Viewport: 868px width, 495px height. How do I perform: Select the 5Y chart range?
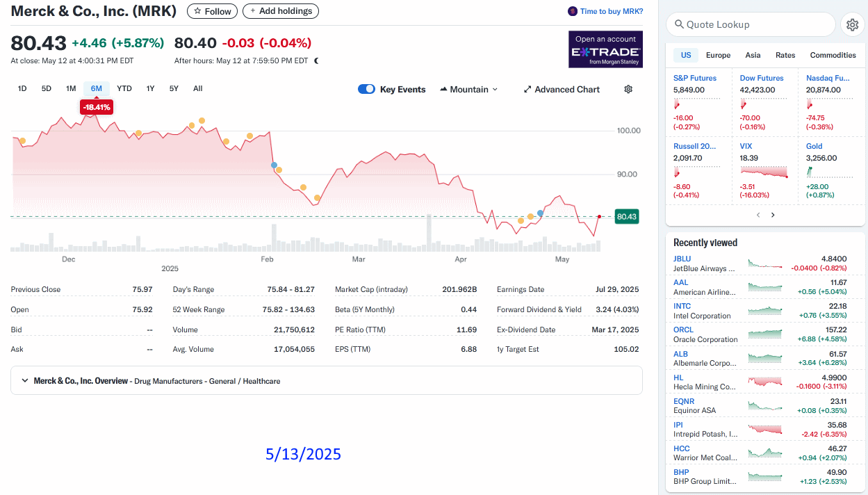point(174,88)
